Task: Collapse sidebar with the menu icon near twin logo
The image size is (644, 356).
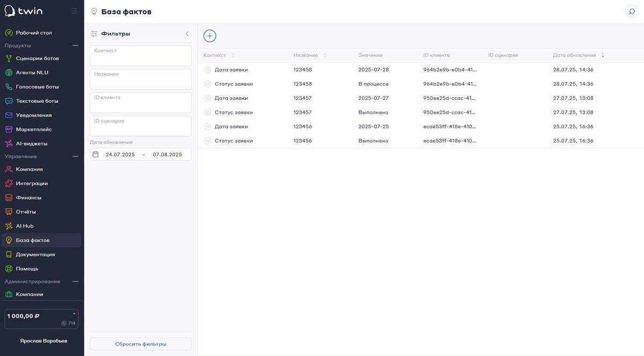Action: 74,11
